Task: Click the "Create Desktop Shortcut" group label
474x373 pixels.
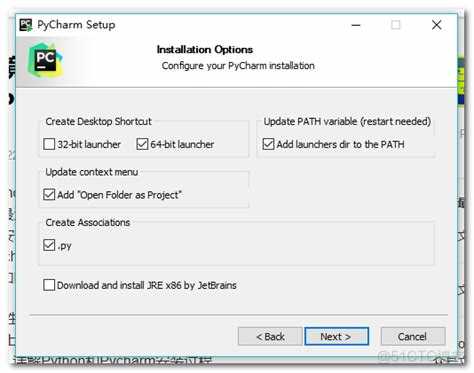Action: tap(98, 121)
